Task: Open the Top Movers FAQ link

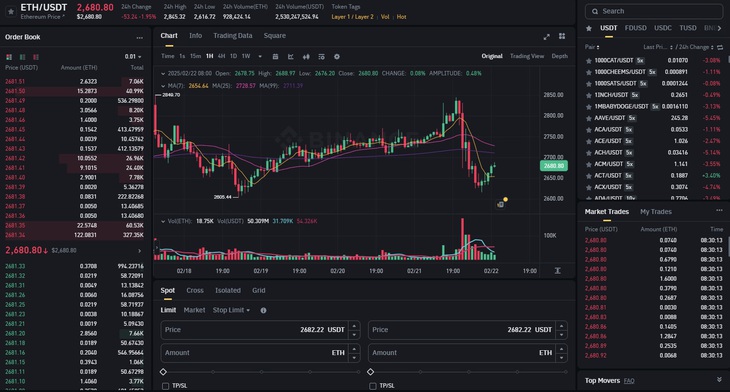Action: tap(629, 381)
